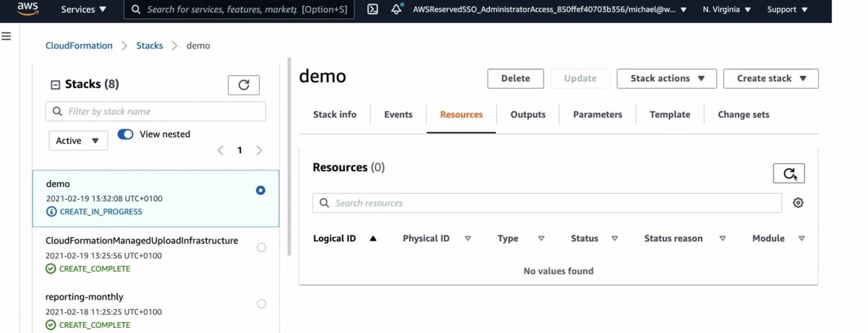Collapse the Stacks panel minus icon
This screenshot has height=333, width=868.
(54, 85)
